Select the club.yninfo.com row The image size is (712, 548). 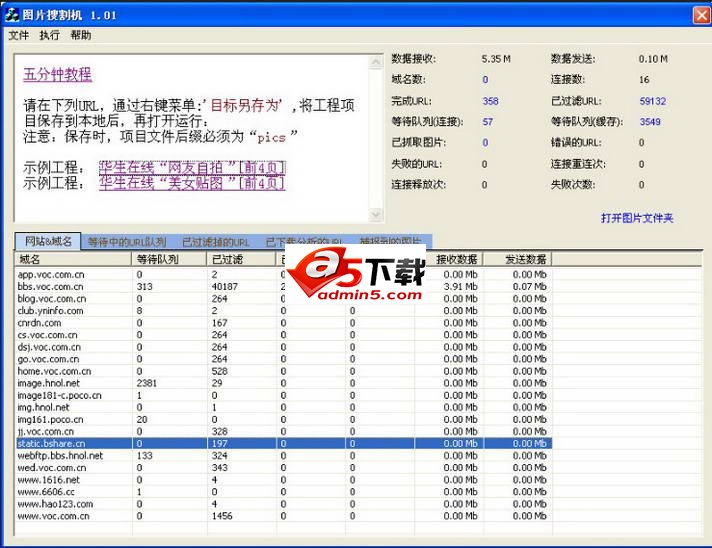pos(283,311)
